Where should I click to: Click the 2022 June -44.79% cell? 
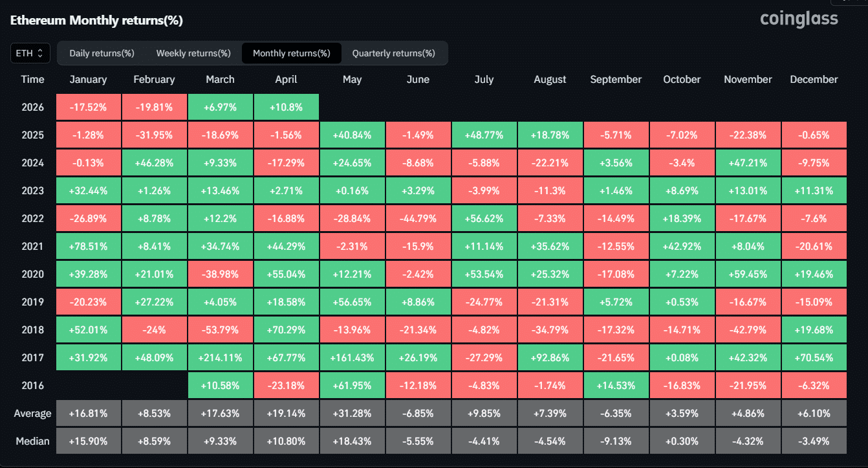[418, 218]
